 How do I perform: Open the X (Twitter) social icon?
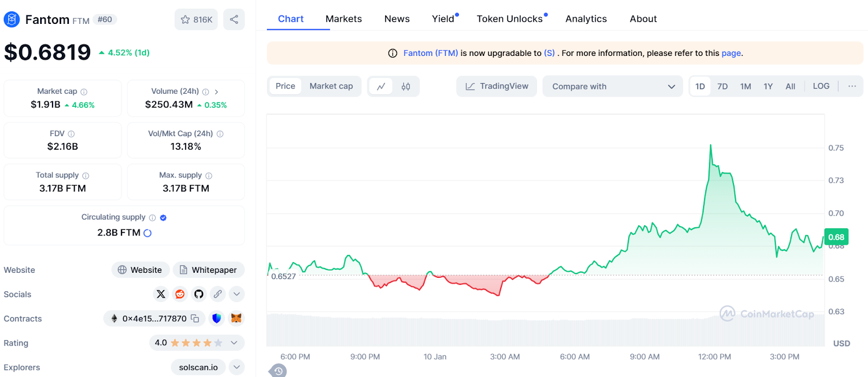(161, 294)
